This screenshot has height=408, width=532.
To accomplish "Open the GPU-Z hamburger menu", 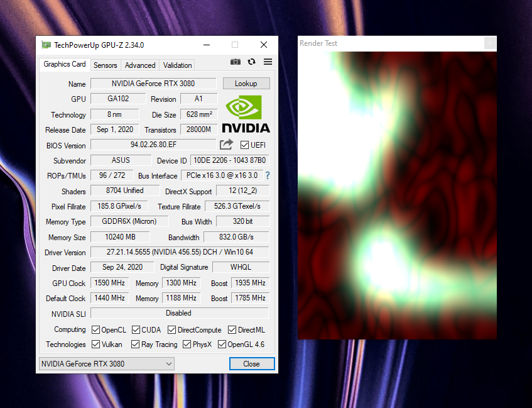I will 268,62.
